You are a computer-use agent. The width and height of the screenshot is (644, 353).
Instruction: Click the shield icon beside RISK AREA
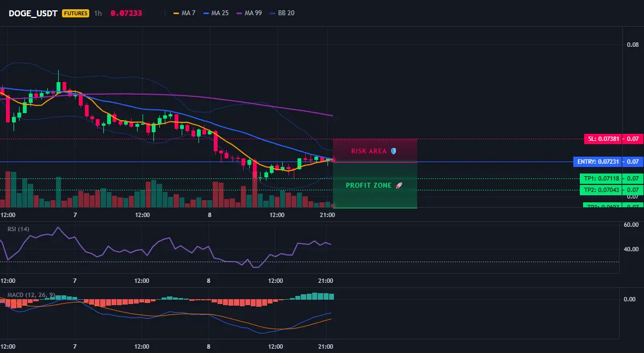click(393, 151)
